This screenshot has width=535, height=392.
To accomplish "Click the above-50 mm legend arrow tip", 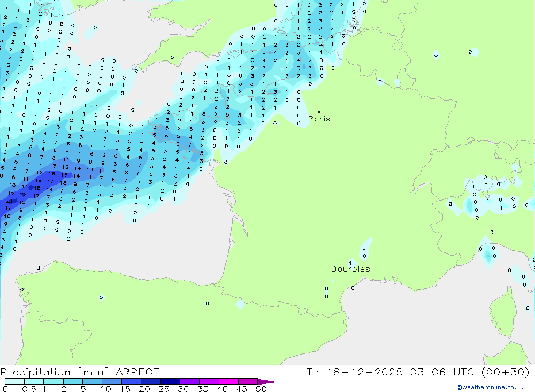I will click(268, 382).
